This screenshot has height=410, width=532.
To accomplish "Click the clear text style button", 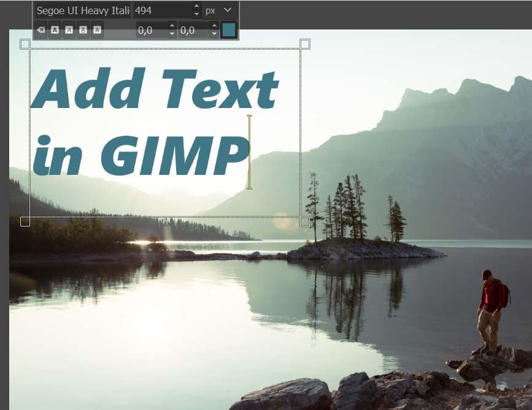I will pyautogui.click(x=40, y=30).
